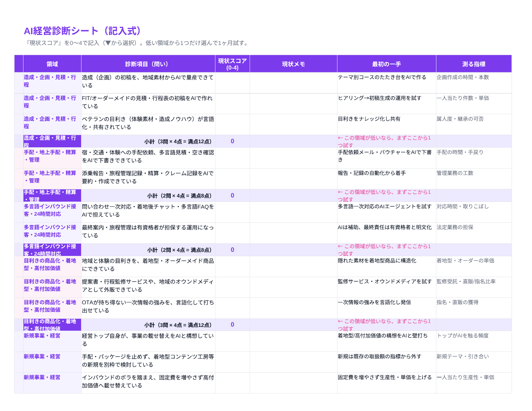Select the score cell for 経営トップ自身 row
Screen dimensions: 532x411
pyautogui.click(x=233, y=341)
